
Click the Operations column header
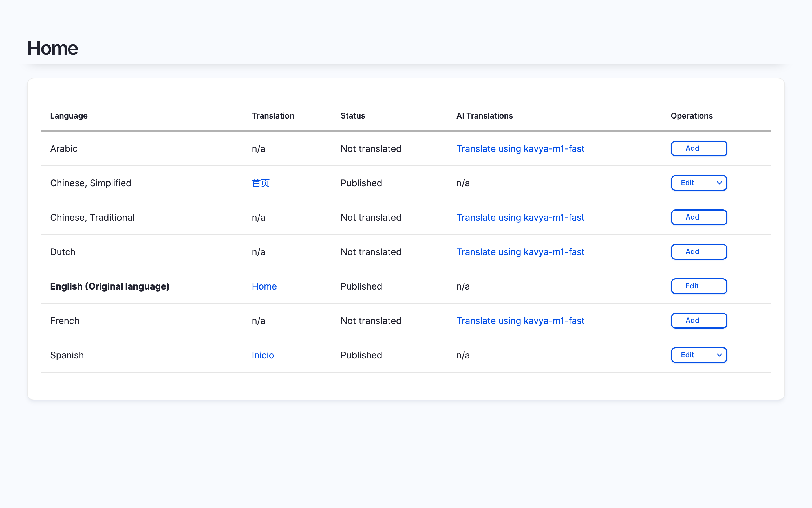point(692,116)
